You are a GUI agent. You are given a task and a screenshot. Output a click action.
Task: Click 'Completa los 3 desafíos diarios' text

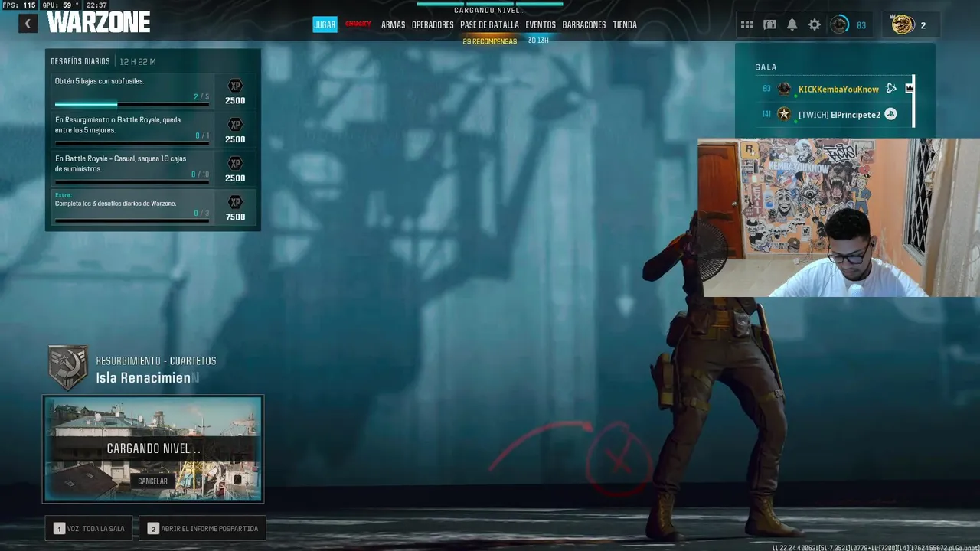116,204
